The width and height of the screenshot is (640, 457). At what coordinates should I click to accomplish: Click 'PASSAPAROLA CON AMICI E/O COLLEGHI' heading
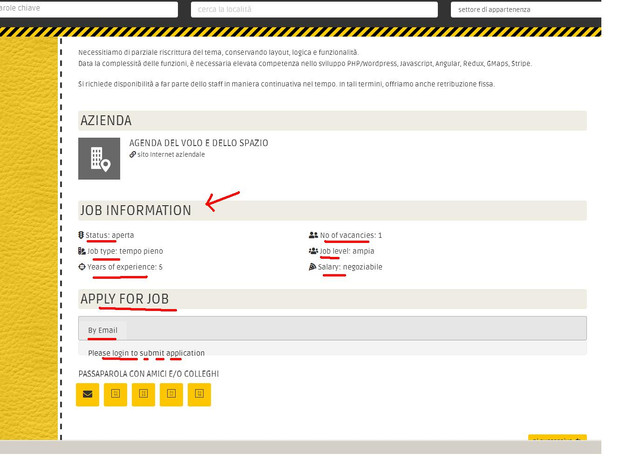coord(149,374)
